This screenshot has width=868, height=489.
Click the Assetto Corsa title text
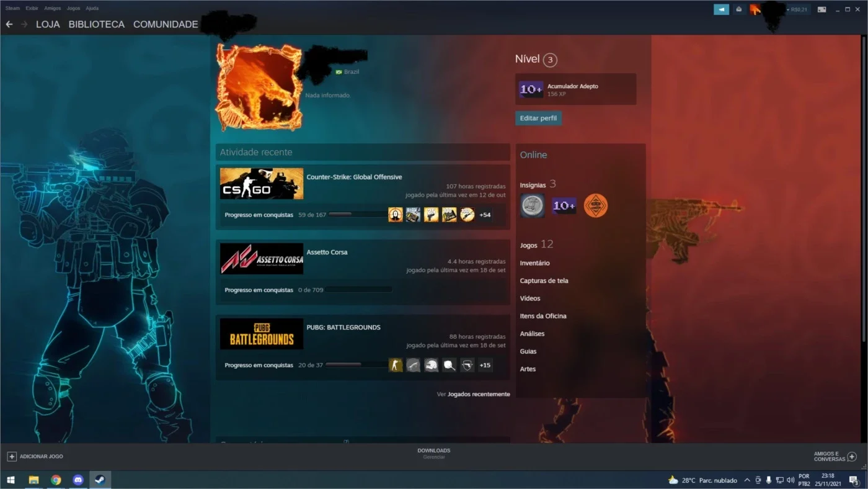(327, 252)
